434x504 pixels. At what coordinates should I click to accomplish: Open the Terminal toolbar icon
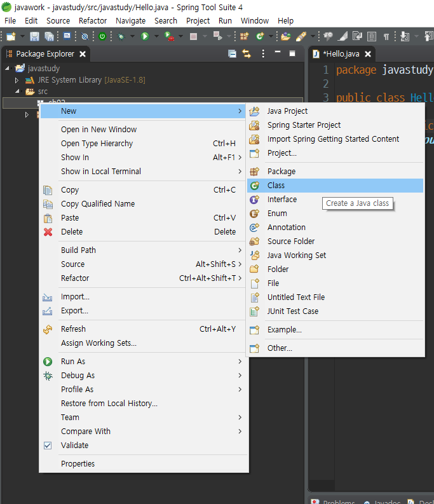coord(67,36)
